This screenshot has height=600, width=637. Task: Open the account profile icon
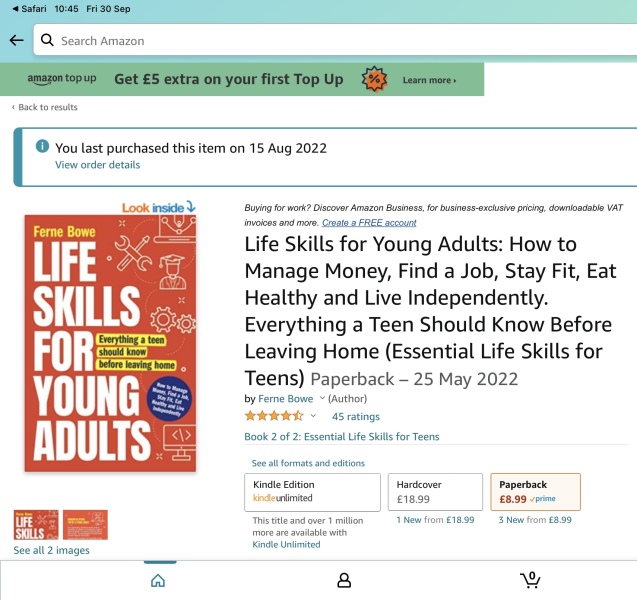point(344,580)
